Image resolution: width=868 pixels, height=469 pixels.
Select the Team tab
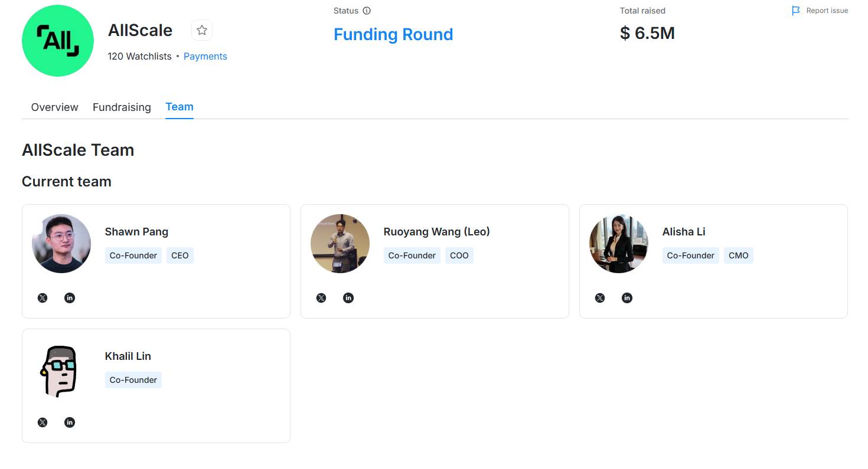click(180, 107)
